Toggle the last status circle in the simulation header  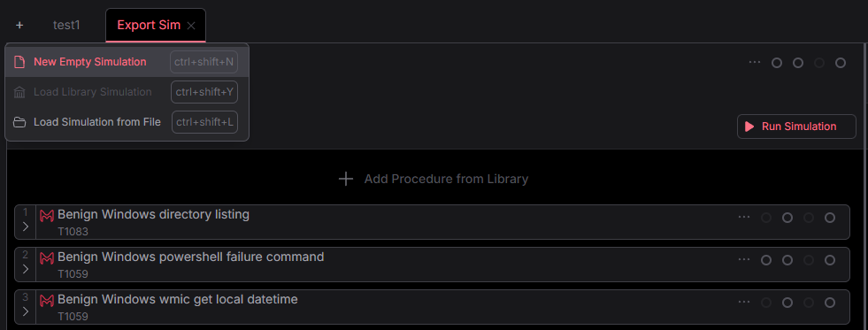pos(841,63)
